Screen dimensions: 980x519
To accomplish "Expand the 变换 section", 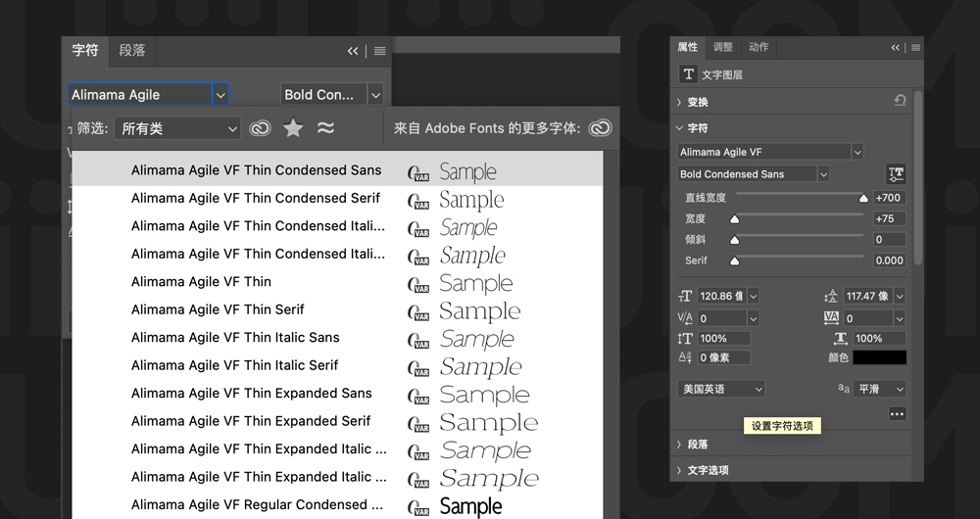I will point(679,102).
